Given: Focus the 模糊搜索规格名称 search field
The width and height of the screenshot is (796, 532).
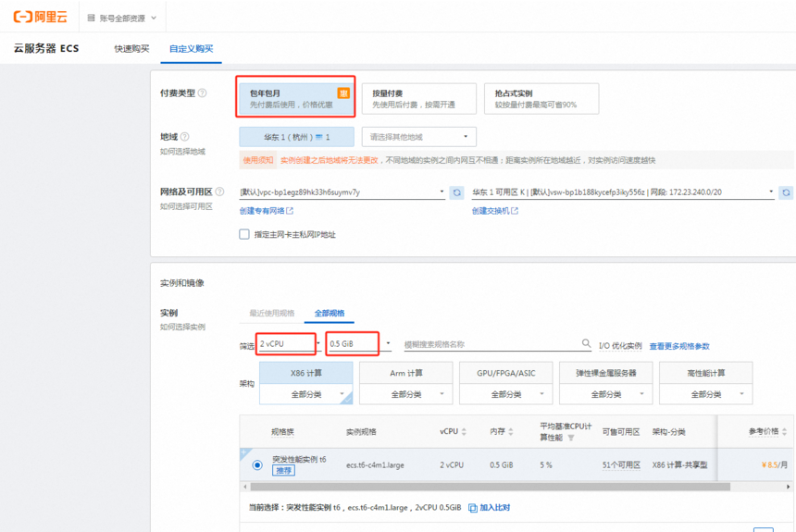Looking at the screenshot, I should pos(491,344).
